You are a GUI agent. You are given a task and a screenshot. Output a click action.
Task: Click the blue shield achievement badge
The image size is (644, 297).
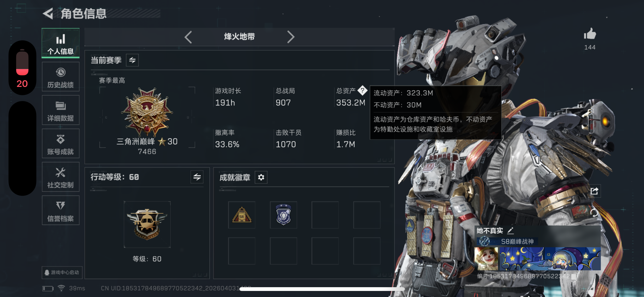pos(283,215)
